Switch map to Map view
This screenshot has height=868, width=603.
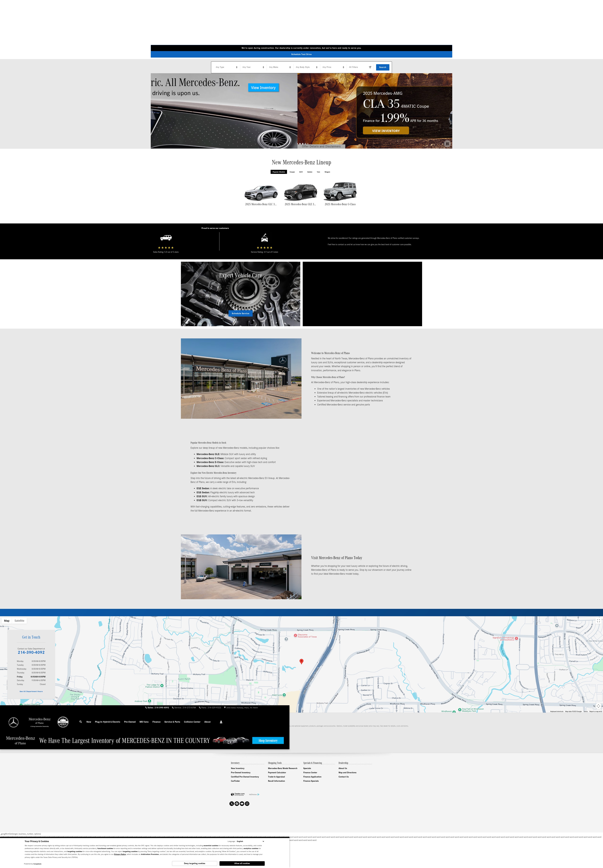click(x=7, y=621)
